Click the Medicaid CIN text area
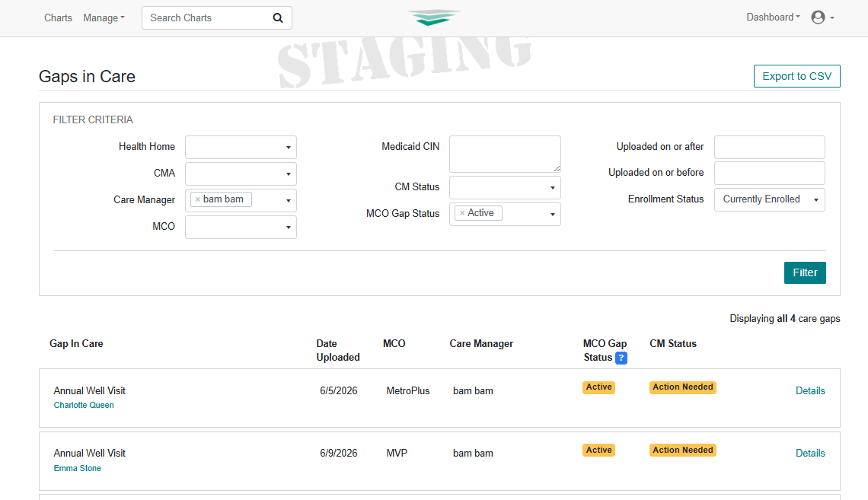This screenshot has height=500, width=868. point(505,154)
